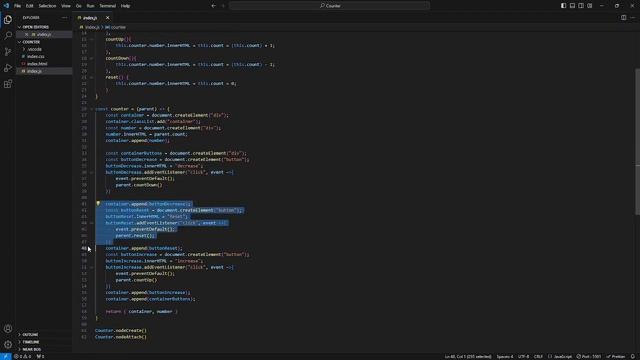This screenshot has width=640, height=360.
Task: Open the Extensions view
Action: 8,84
